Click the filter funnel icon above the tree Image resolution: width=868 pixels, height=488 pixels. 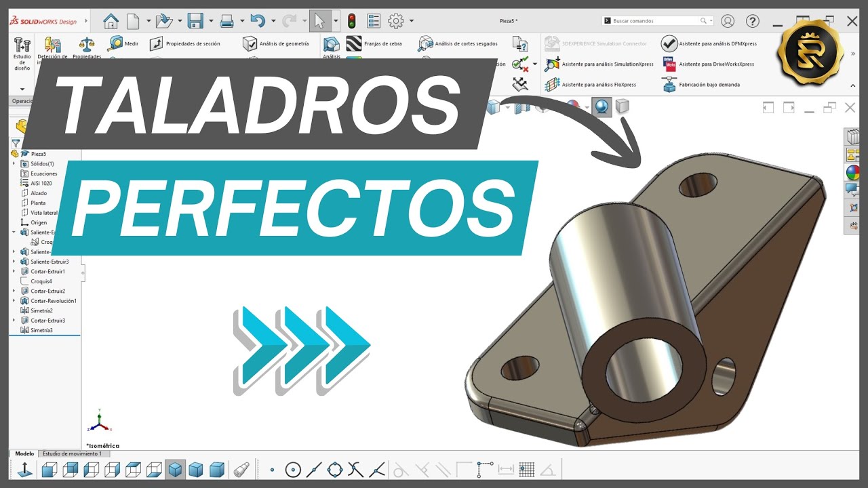(x=16, y=143)
